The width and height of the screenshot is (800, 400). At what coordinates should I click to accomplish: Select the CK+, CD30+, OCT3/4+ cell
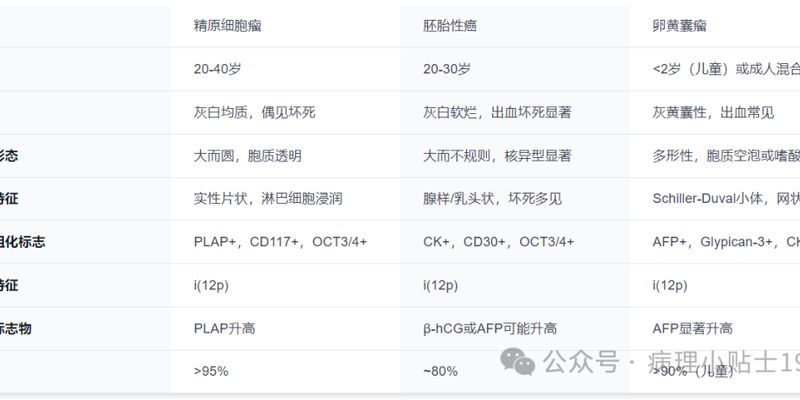(499, 242)
